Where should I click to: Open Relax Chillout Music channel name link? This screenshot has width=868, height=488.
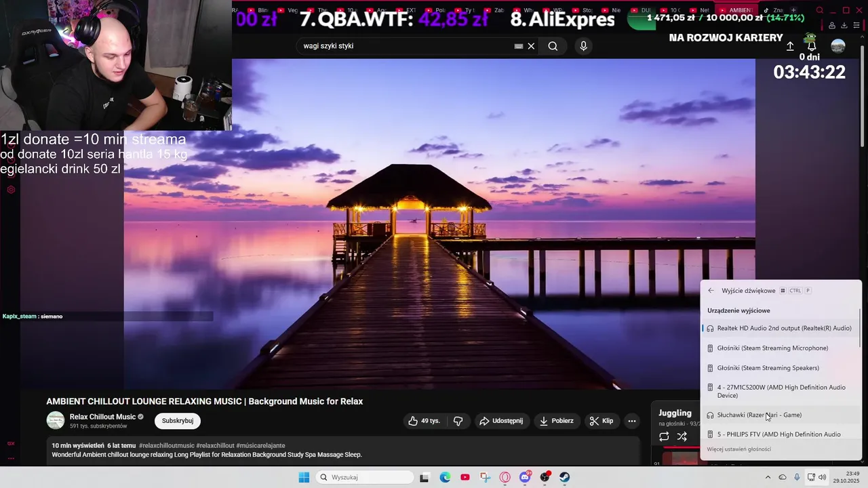tap(102, 417)
